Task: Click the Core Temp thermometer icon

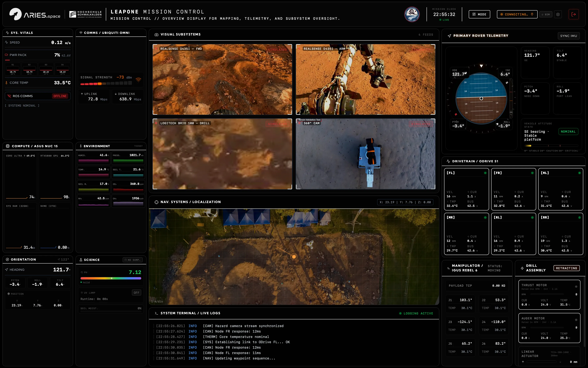Action: (x=7, y=83)
